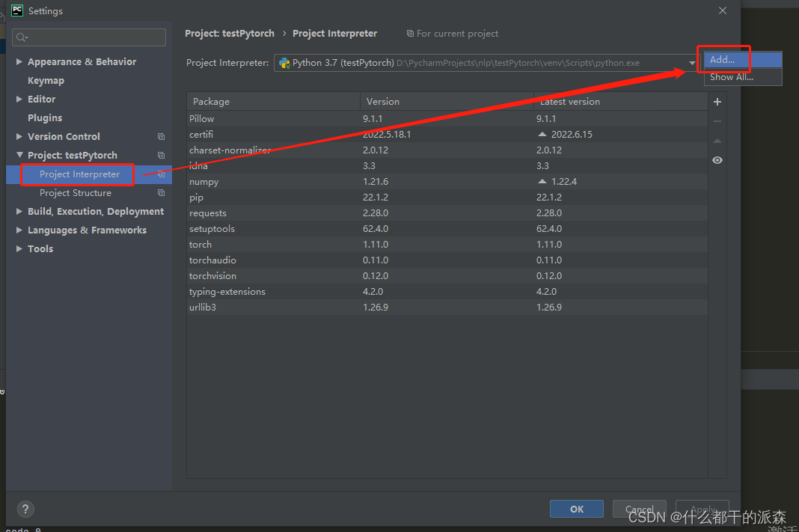This screenshot has height=532, width=799.
Task: Click the Version column header
Action: pyautogui.click(x=447, y=102)
